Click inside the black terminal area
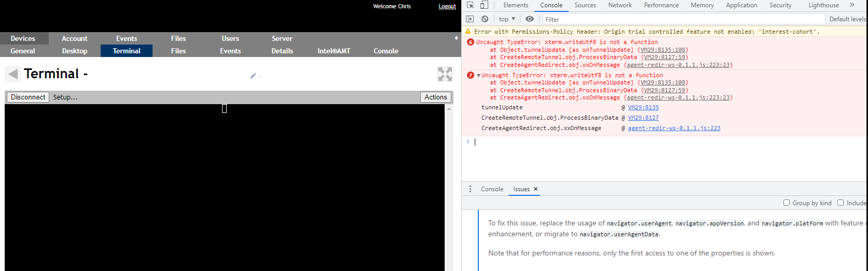Image resolution: width=868 pixels, height=271 pixels. coord(225,188)
